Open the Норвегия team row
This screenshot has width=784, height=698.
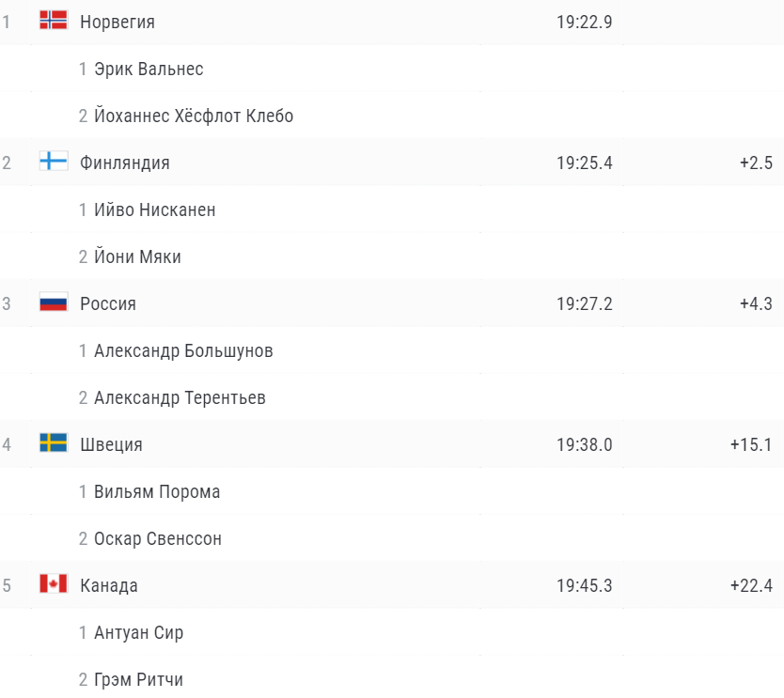[392, 22]
